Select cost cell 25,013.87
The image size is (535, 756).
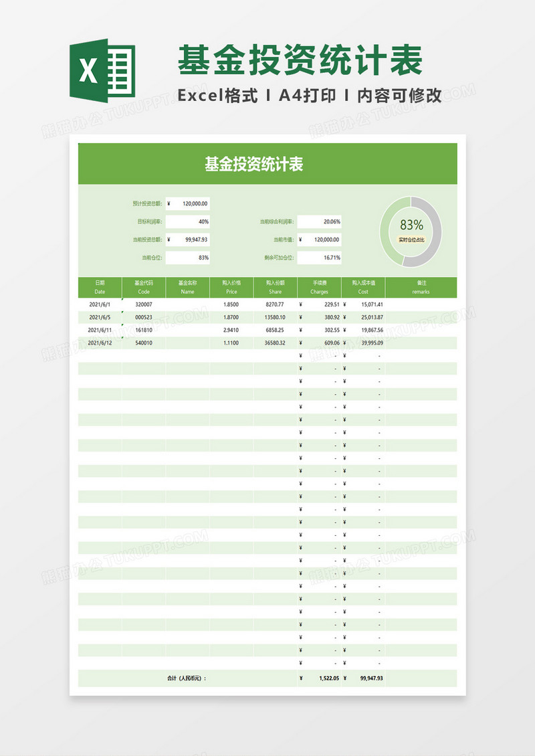click(363, 317)
